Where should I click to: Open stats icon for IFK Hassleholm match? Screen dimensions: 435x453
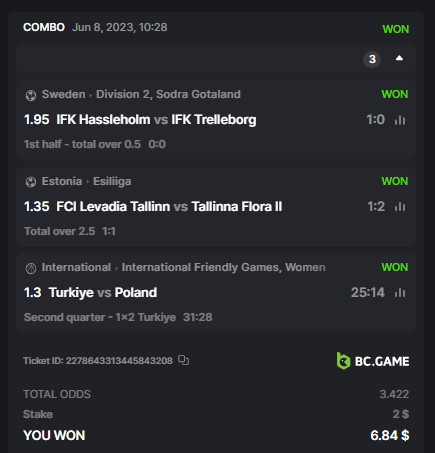400,120
